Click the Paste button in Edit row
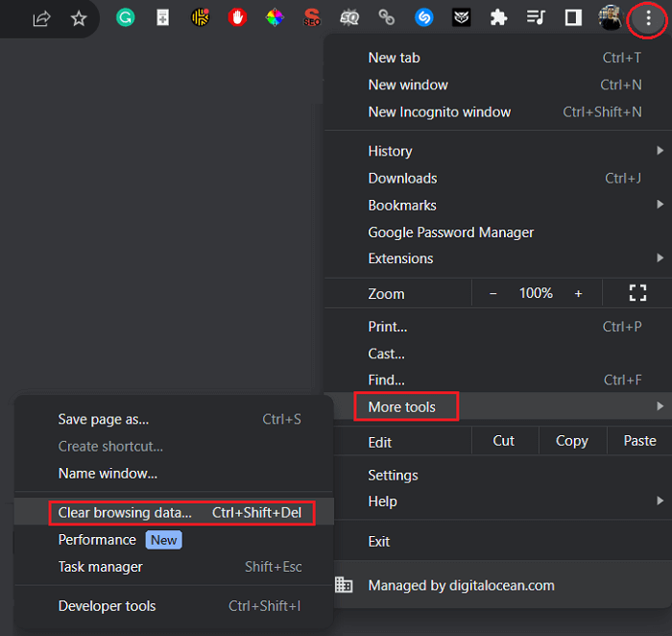Image resolution: width=672 pixels, height=636 pixels. pos(639,441)
